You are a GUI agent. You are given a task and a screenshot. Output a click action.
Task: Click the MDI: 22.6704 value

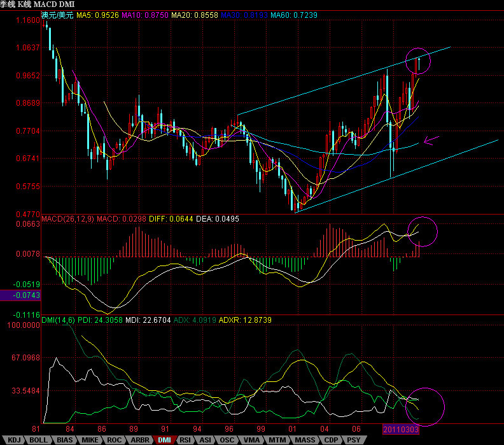click(148, 320)
